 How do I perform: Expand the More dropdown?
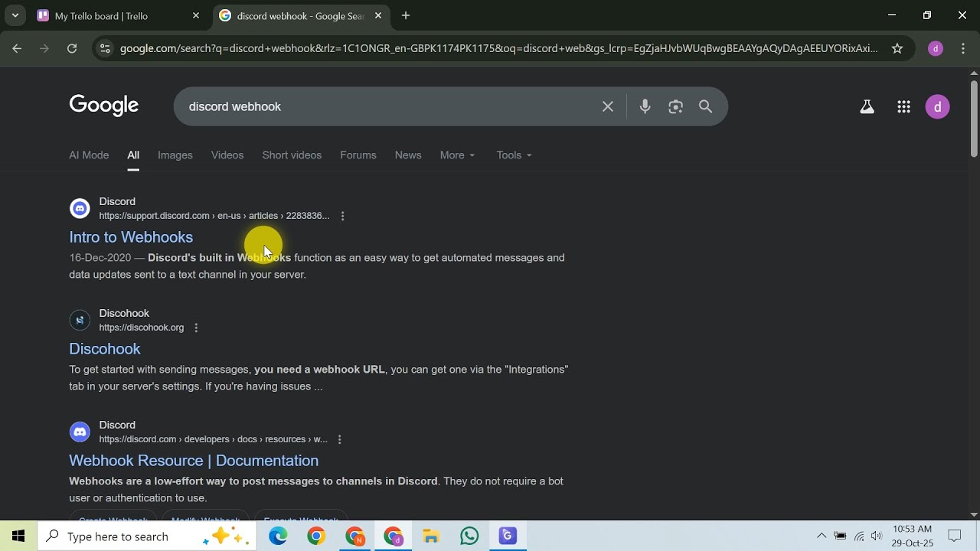457,155
